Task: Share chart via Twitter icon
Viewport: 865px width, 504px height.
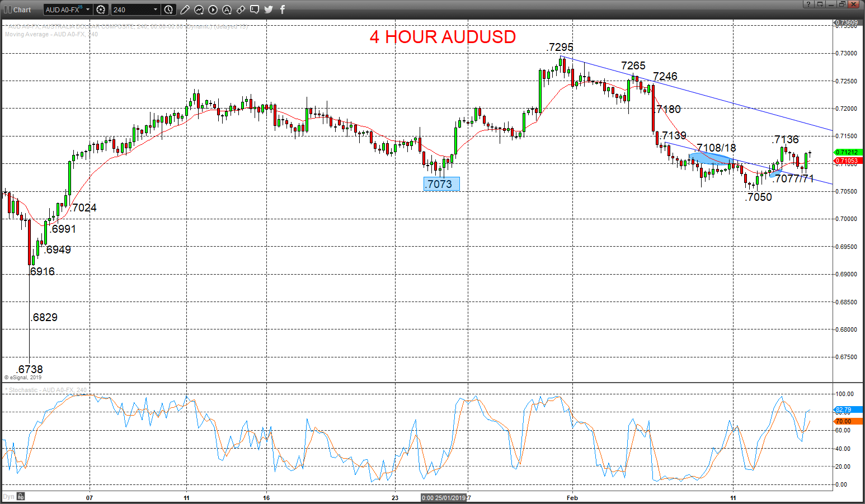Action: [269, 10]
